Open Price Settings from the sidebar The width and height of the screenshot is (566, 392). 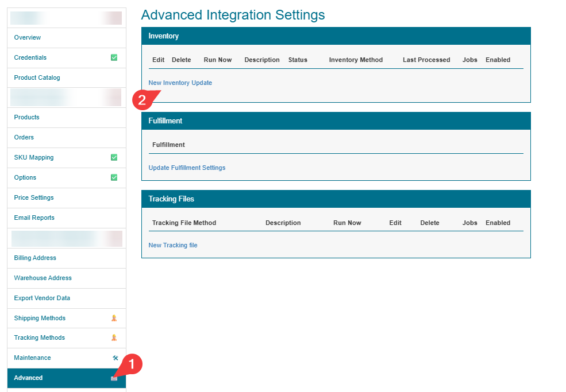click(34, 197)
